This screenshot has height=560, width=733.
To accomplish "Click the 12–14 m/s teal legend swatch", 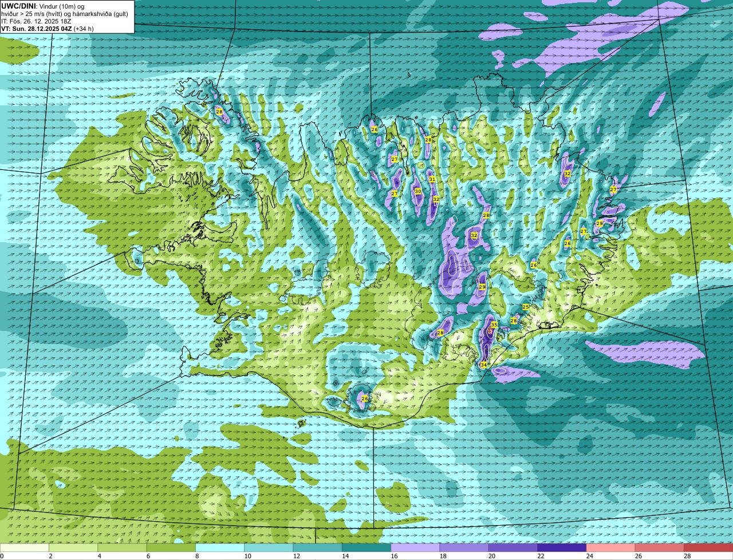I will [x=318, y=548].
